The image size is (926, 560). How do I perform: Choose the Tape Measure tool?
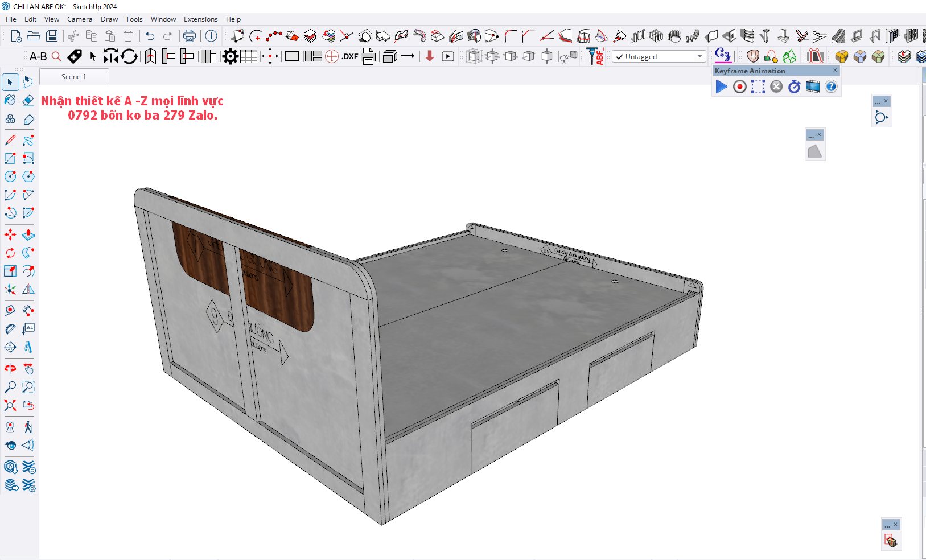click(x=10, y=310)
